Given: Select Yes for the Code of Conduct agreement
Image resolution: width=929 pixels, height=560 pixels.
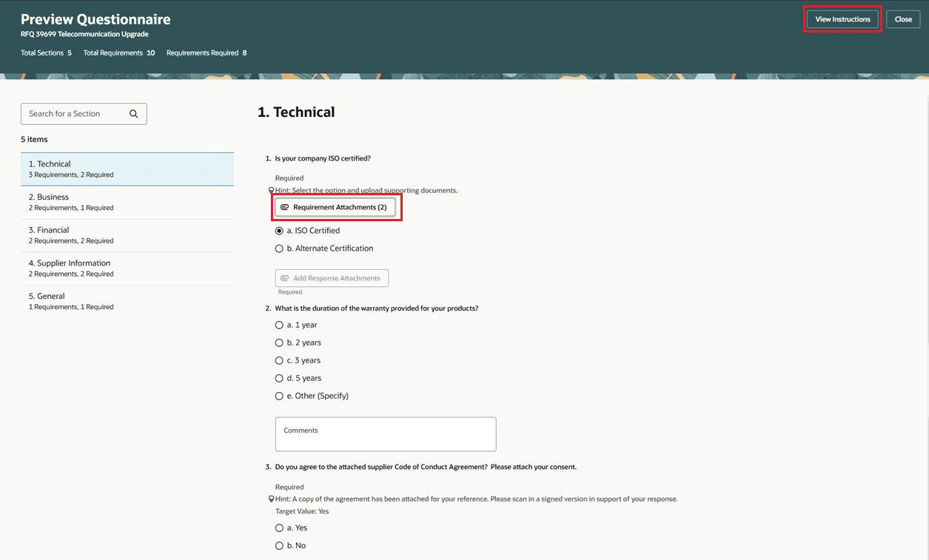Looking at the screenshot, I should 279,527.
